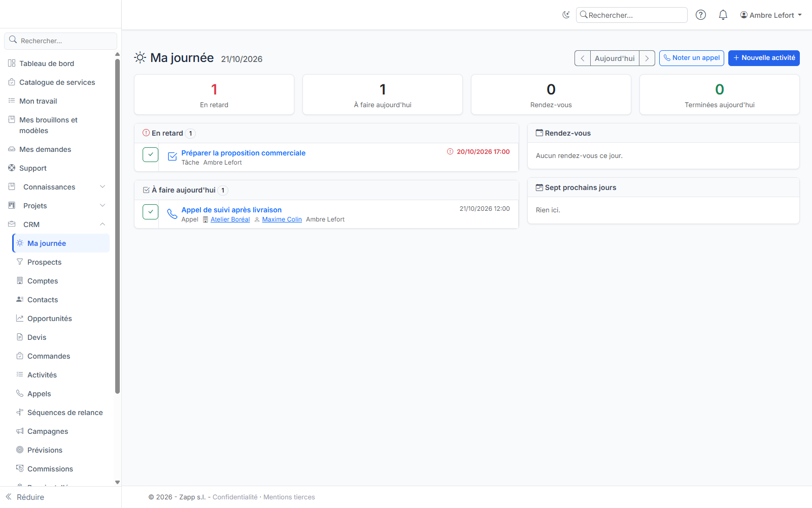Image resolution: width=812 pixels, height=508 pixels.
Task: Open Atelier Boréal account link
Action: [x=230, y=219]
